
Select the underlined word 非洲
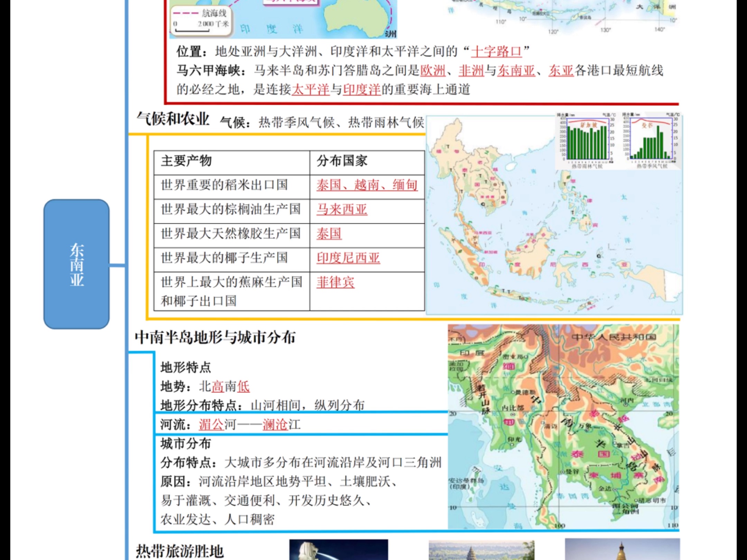[471, 71]
